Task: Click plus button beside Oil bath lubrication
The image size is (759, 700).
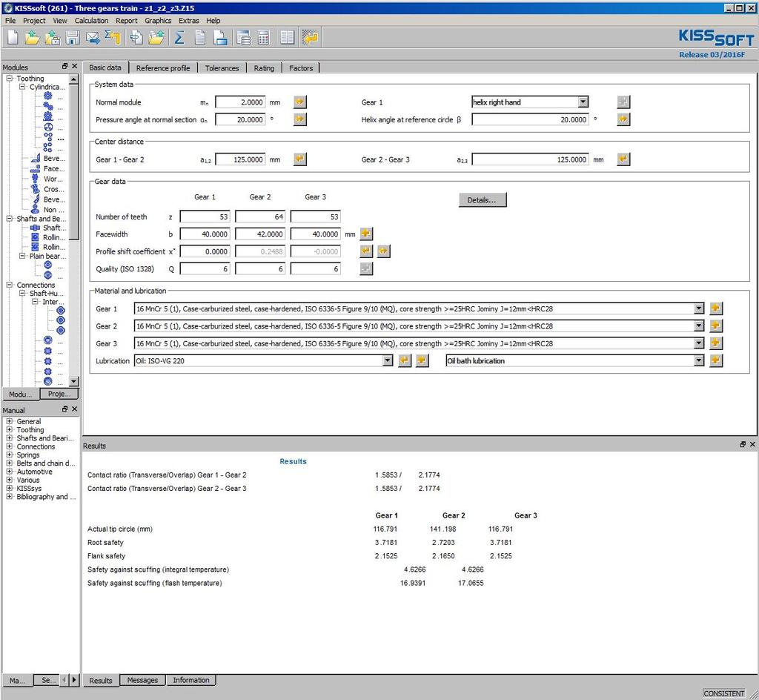Action: [x=716, y=360]
